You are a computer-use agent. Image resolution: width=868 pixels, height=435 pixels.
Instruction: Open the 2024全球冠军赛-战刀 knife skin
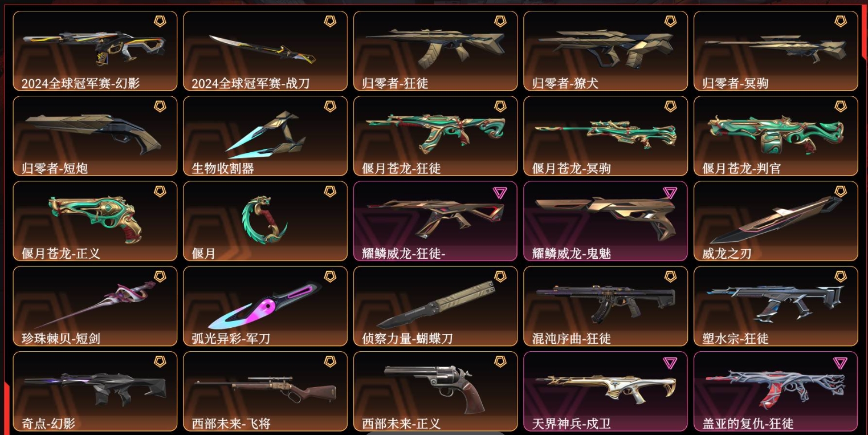265,51
